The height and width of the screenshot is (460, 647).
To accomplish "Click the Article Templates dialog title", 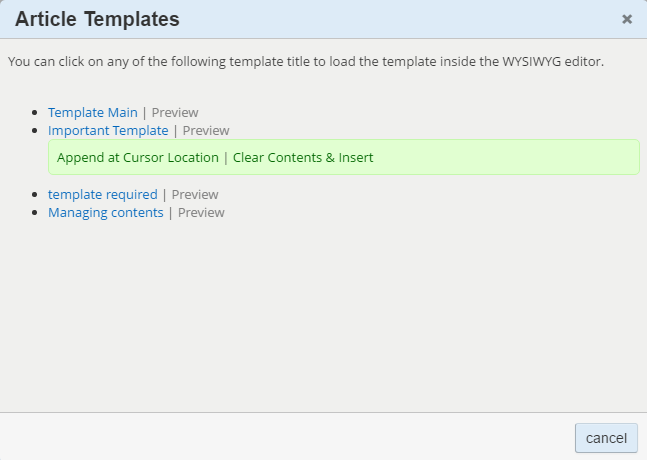I will coord(97,19).
